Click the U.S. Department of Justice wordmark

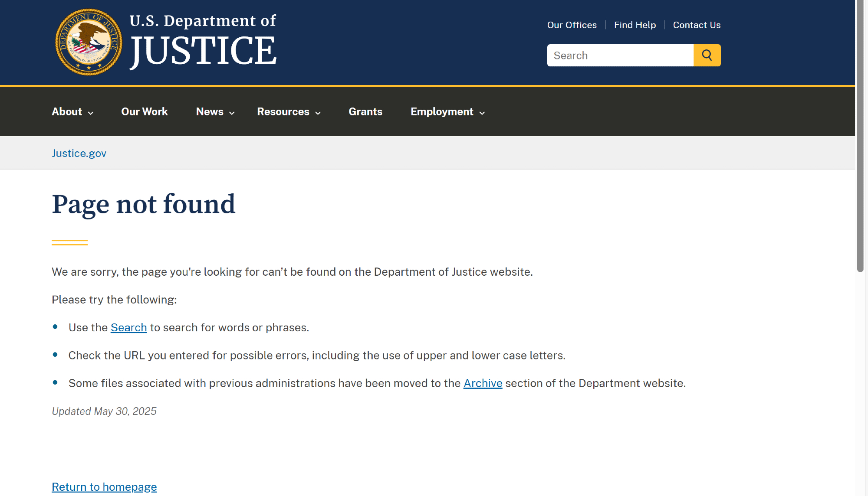[x=203, y=42]
